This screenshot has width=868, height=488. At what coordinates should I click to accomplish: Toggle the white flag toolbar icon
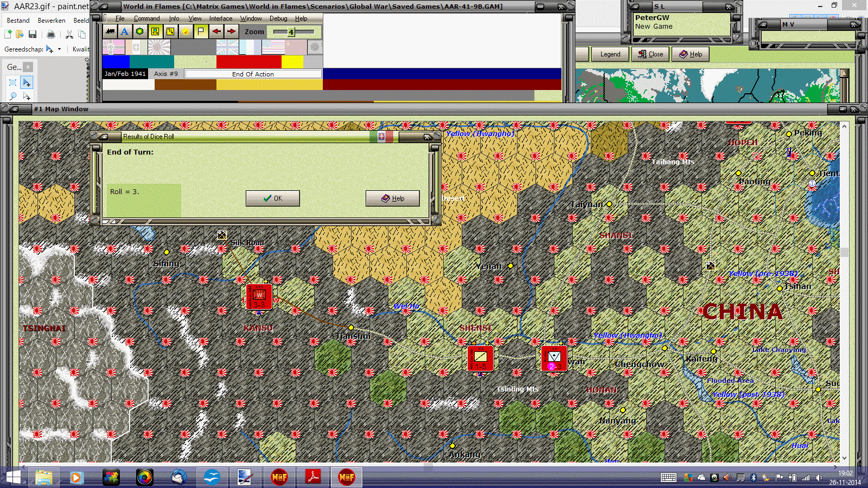201,31
